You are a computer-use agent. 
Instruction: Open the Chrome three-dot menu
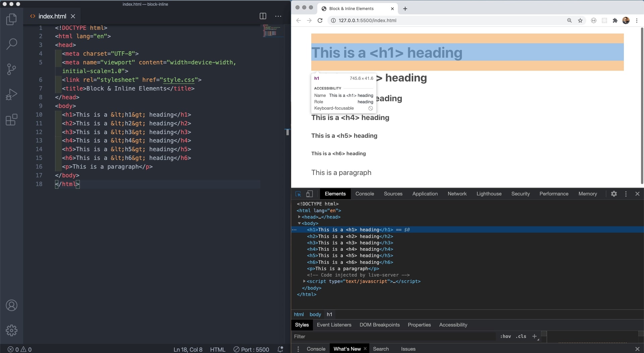click(637, 20)
